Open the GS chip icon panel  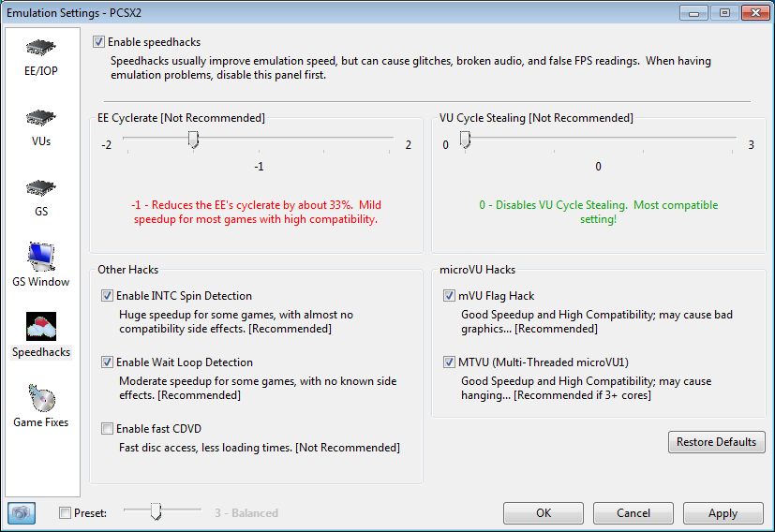coord(41,188)
